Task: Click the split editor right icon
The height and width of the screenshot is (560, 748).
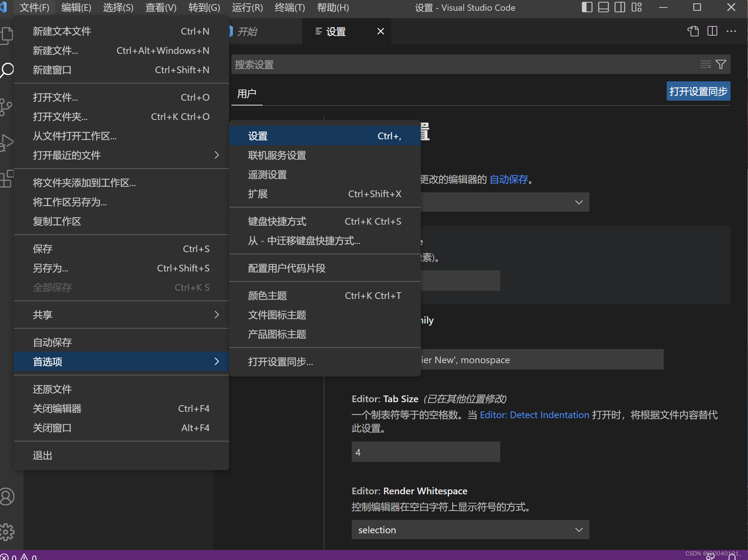Action: point(712,31)
